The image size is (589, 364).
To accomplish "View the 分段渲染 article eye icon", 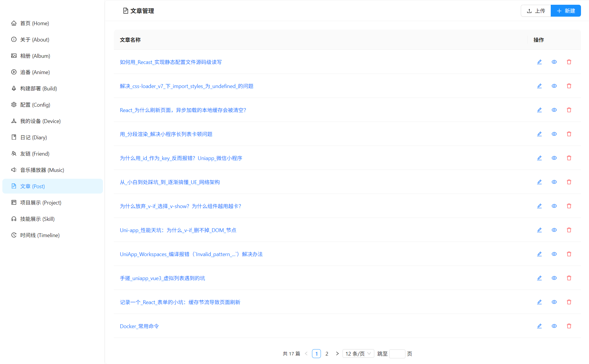I will point(554,134).
